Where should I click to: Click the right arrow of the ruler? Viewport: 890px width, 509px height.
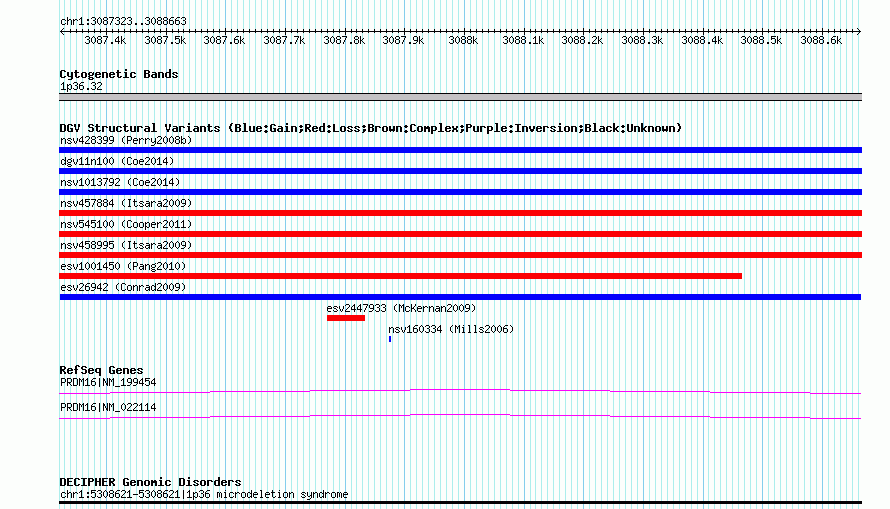859,31
